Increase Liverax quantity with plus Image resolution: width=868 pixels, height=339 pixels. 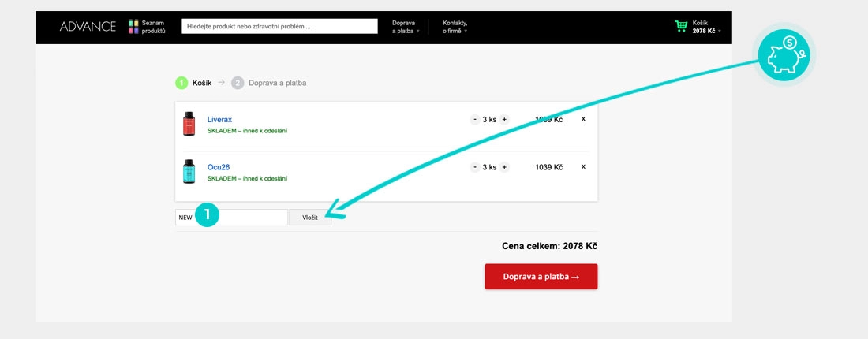pyautogui.click(x=504, y=120)
